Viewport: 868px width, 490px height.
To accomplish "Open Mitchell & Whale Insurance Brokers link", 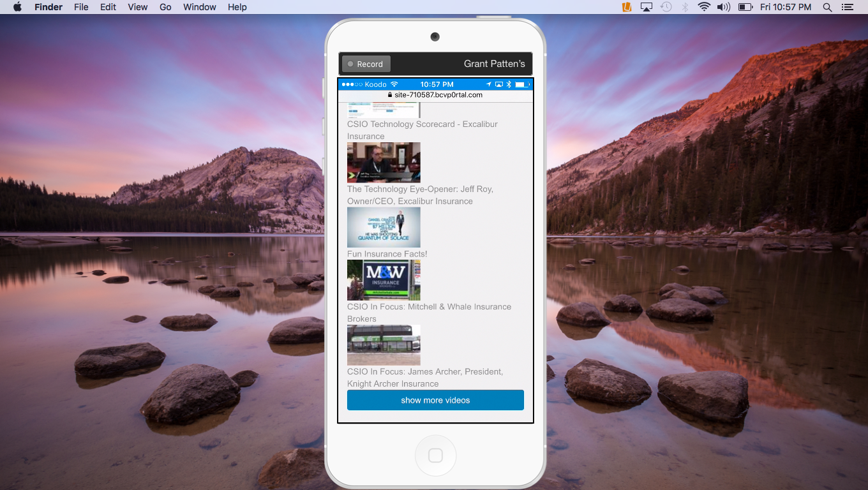I will coord(429,313).
